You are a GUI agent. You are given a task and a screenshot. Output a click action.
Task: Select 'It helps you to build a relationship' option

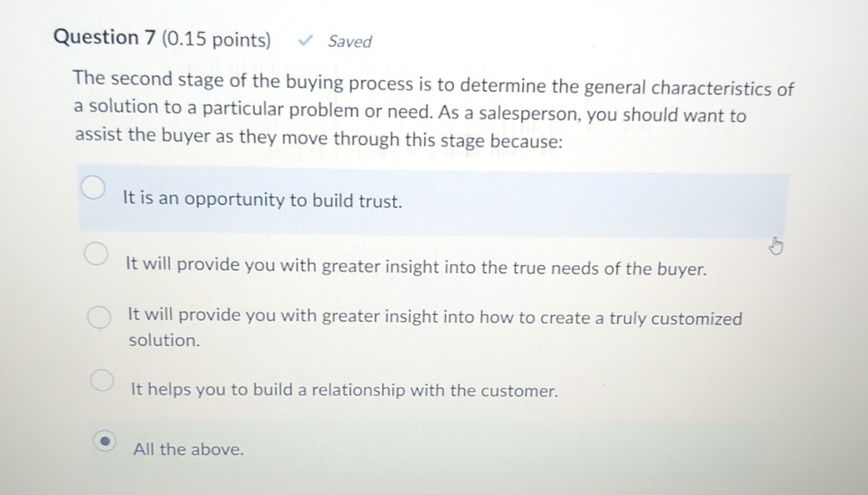102,380
